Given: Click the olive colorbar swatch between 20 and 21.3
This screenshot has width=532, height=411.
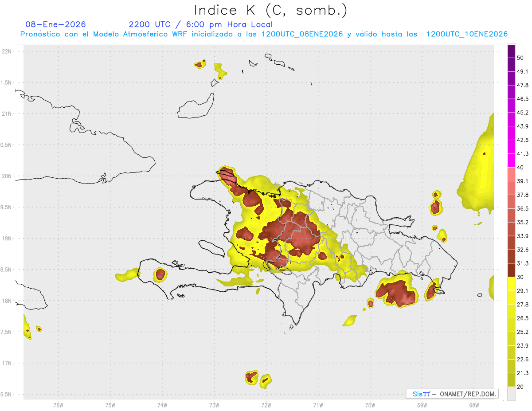Looking at the screenshot, I should click(511, 380).
